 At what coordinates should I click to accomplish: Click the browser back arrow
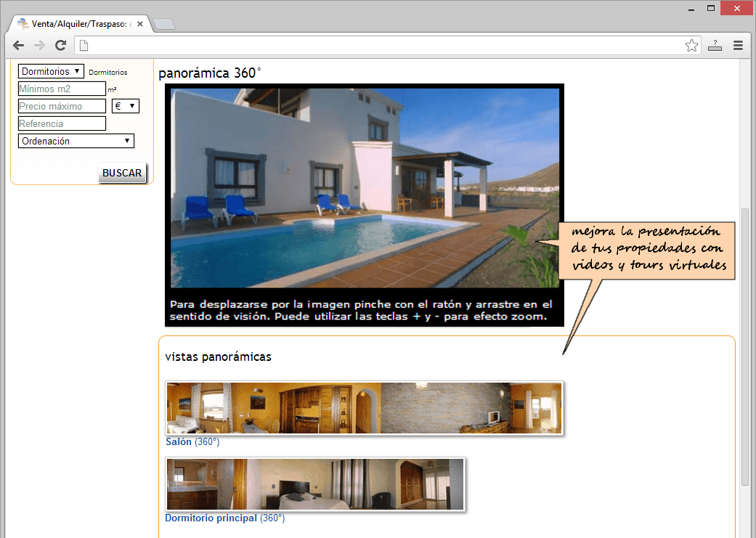coord(19,46)
